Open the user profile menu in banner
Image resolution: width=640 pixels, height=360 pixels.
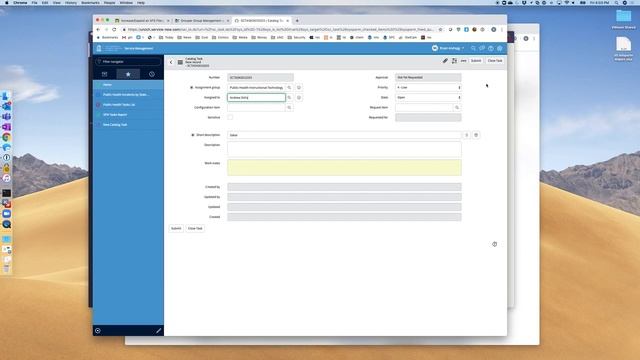coord(448,48)
